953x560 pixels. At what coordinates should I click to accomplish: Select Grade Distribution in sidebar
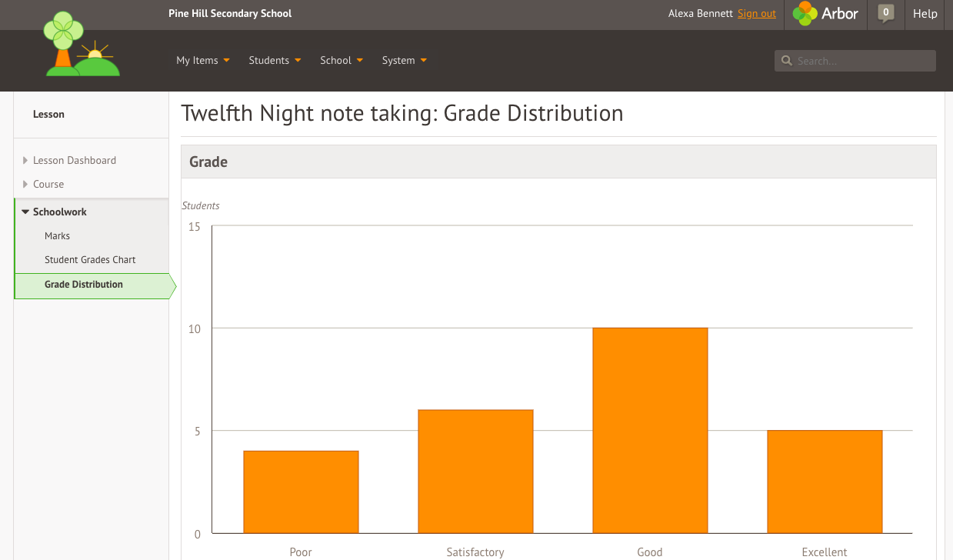[x=84, y=285]
